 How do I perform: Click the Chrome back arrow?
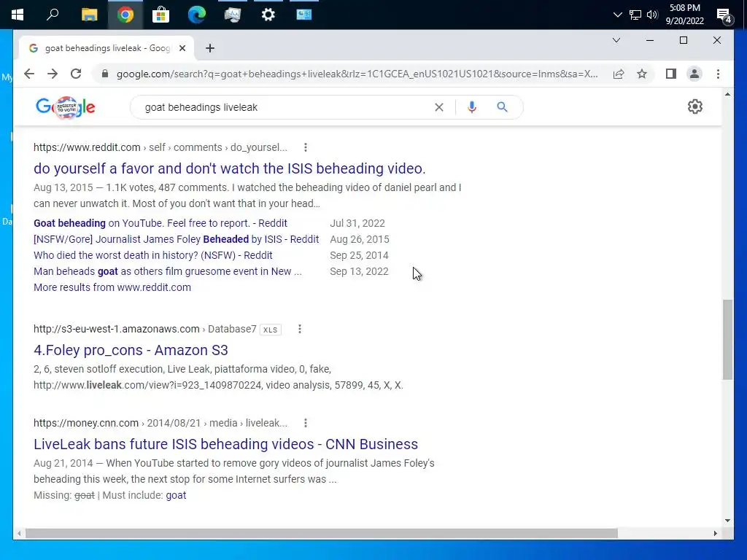pos(29,74)
